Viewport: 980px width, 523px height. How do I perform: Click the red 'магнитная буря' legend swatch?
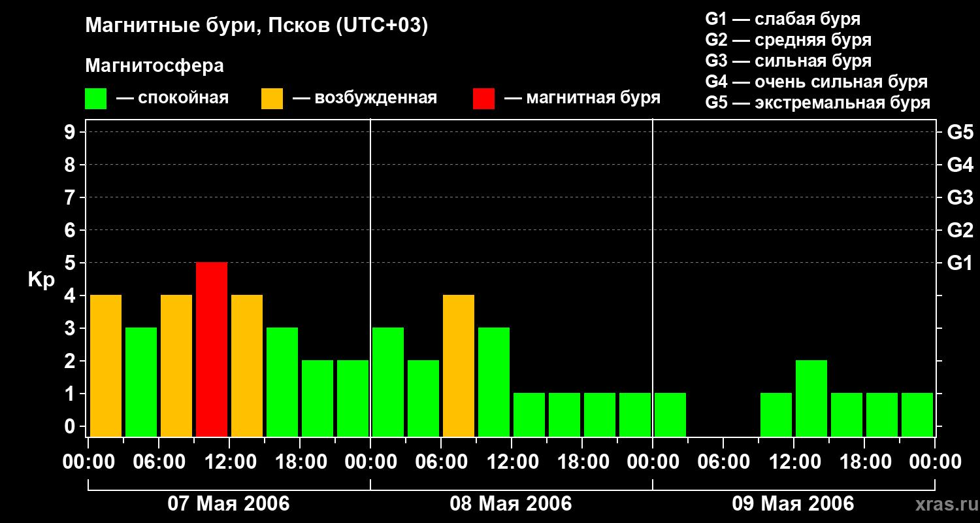pyautogui.click(x=483, y=99)
